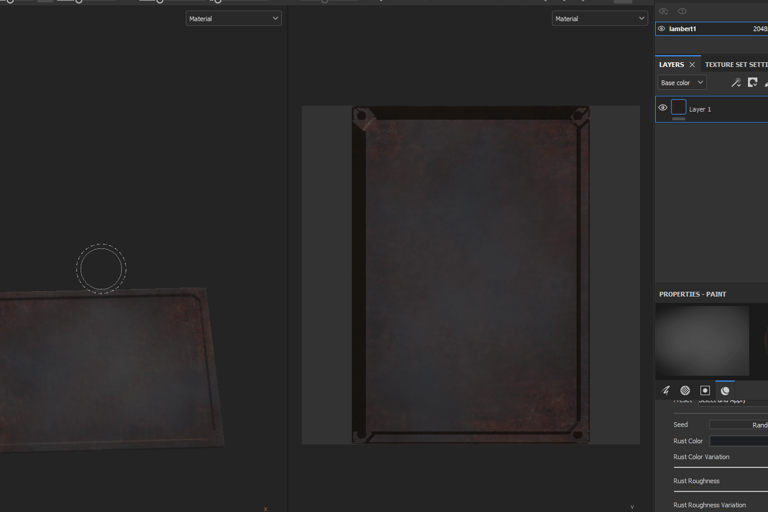The image size is (768, 512).
Task: Click the magic wand add effect icon
Action: [736, 83]
